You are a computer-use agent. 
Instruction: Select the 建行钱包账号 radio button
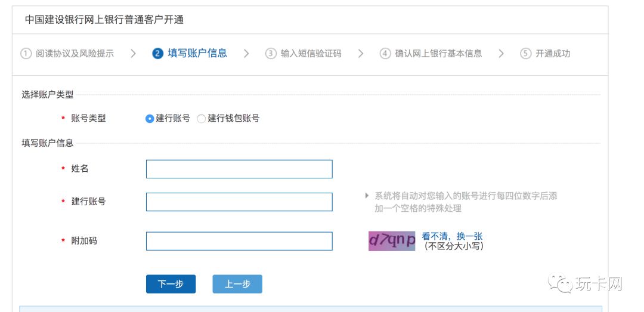202,119
